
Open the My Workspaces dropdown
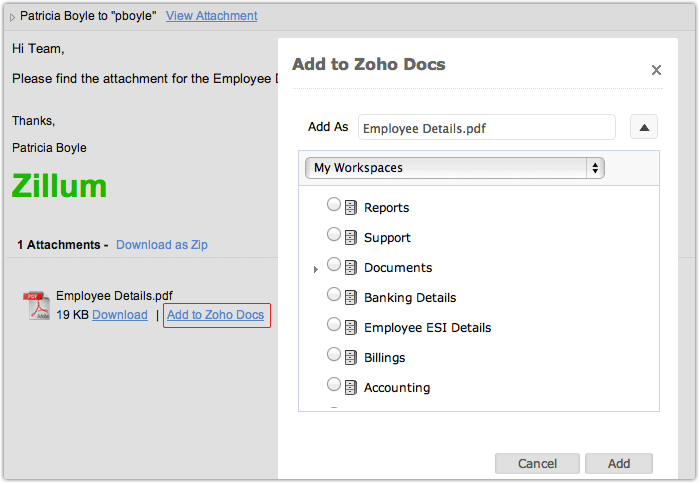(x=454, y=168)
